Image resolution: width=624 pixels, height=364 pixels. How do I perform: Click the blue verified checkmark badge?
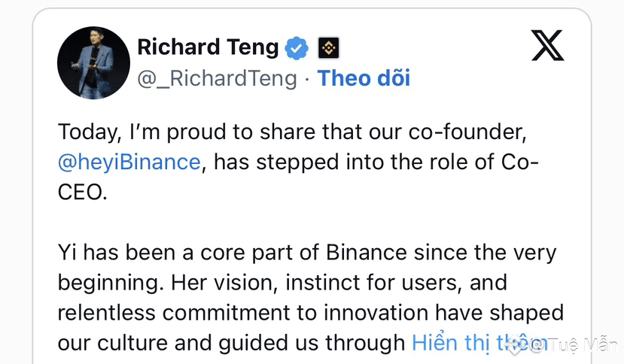point(297,48)
